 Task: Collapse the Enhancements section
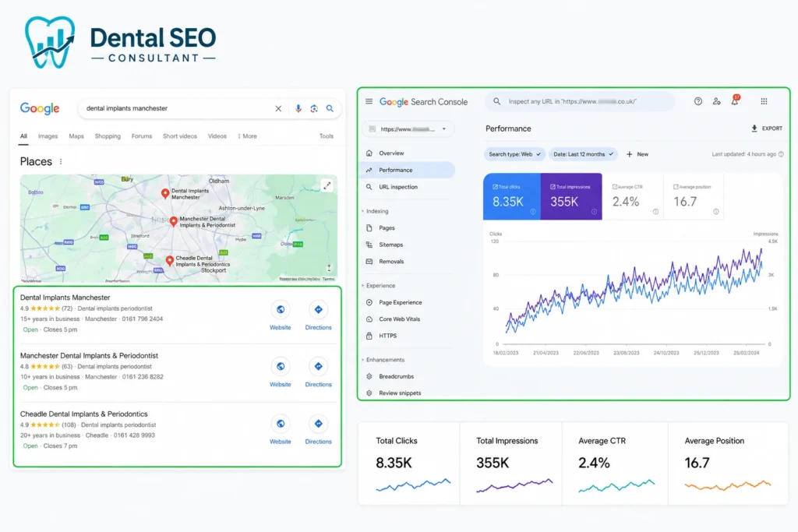[383, 360]
